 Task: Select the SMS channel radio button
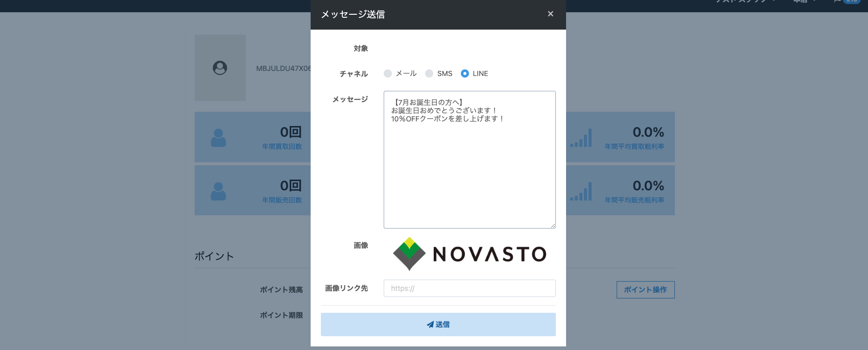[429, 73]
